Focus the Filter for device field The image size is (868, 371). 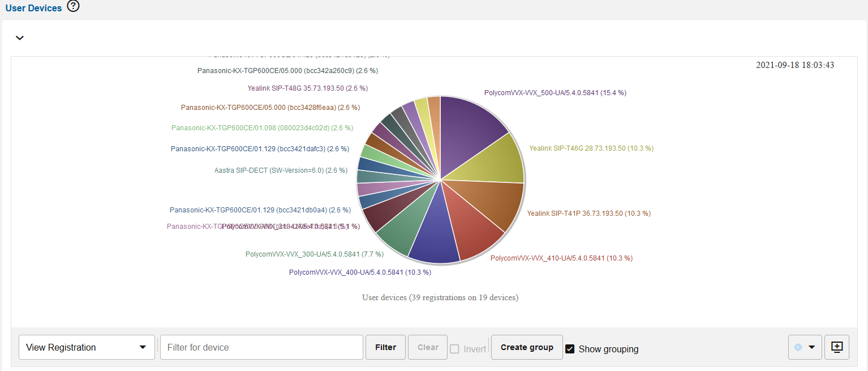click(261, 347)
